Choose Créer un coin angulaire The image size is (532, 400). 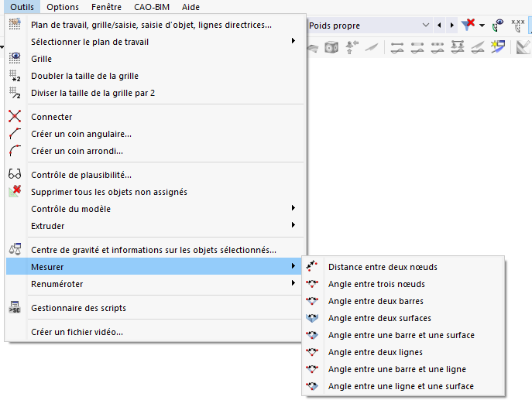81,134
